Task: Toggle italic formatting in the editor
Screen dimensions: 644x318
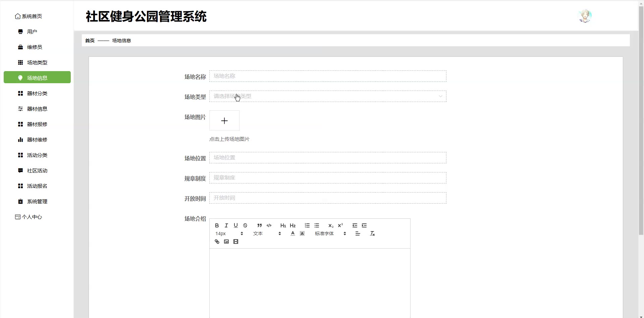Action: pos(226,225)
